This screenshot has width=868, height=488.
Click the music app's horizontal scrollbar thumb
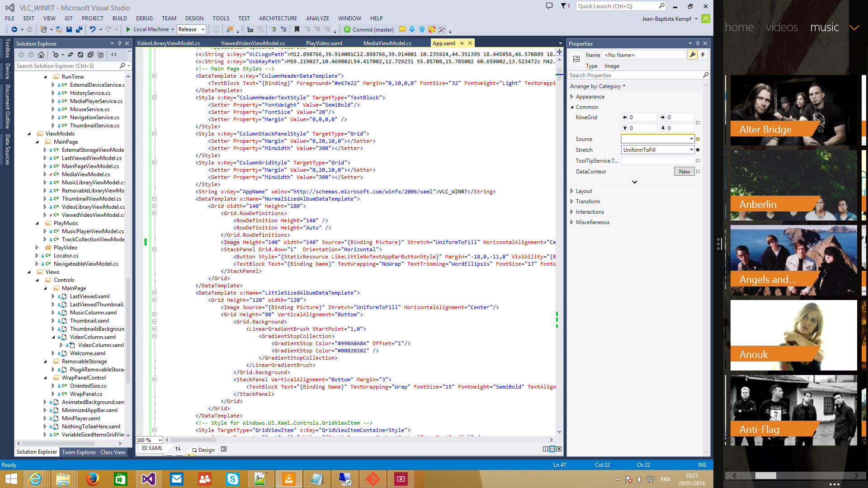(x=765, y=475)
